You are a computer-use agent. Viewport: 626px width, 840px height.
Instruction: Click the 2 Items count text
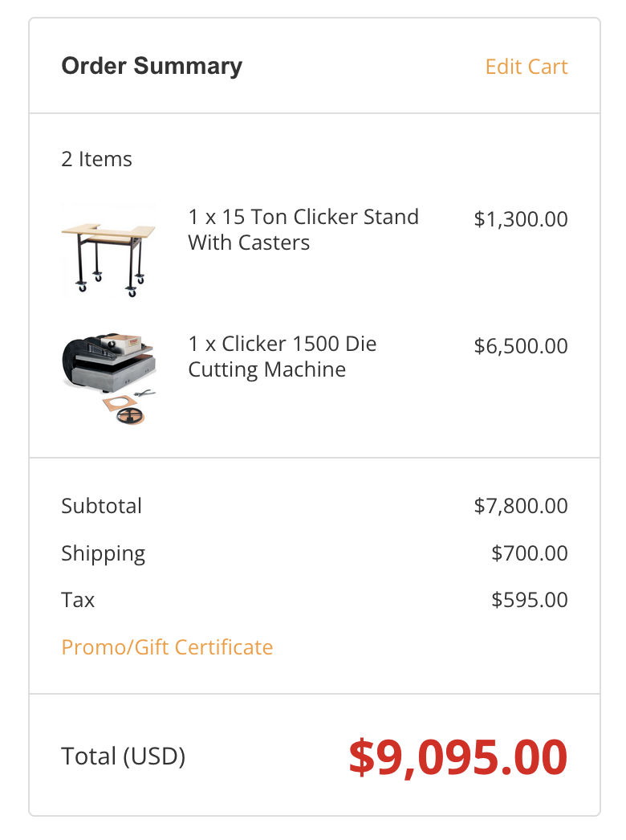[x=97, y=159]
